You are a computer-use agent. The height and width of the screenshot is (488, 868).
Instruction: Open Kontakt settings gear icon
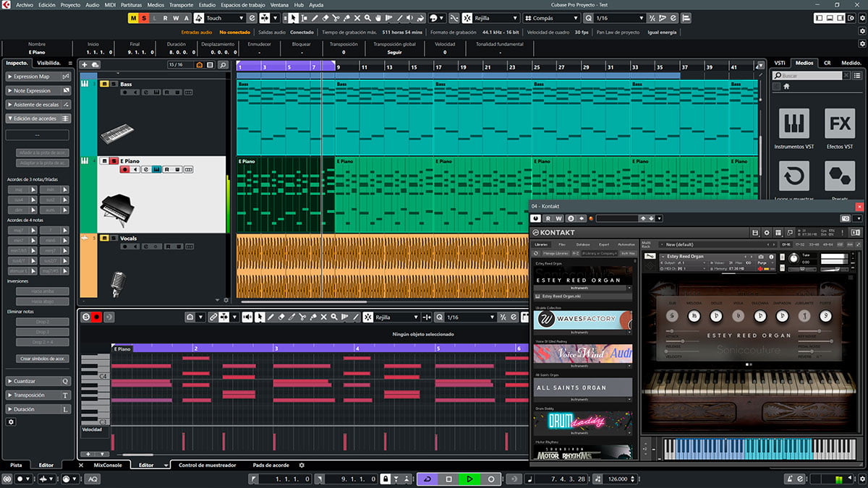pos(767,233)
